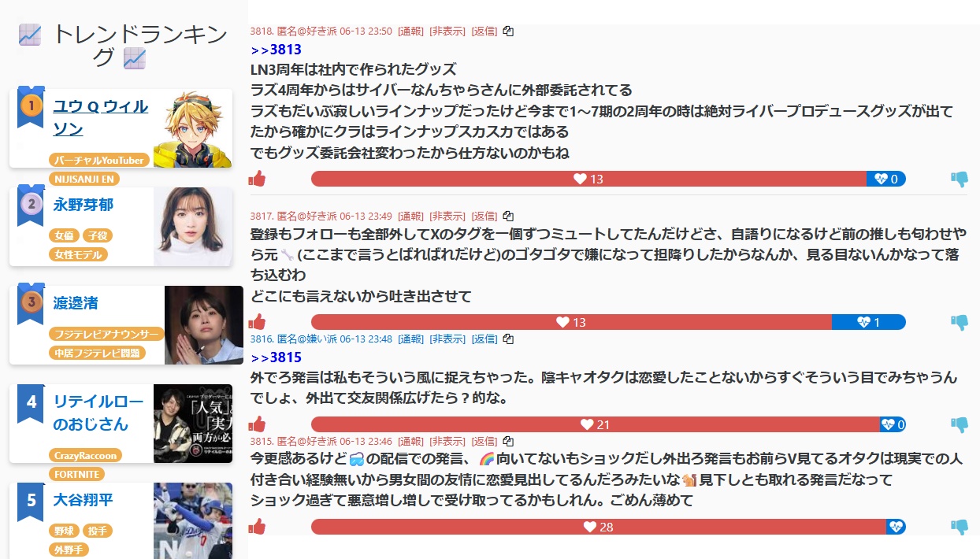Click thumbs-down icon on comment 3815
The width and height of the screenshot is (980, 559).
point(960,527)
